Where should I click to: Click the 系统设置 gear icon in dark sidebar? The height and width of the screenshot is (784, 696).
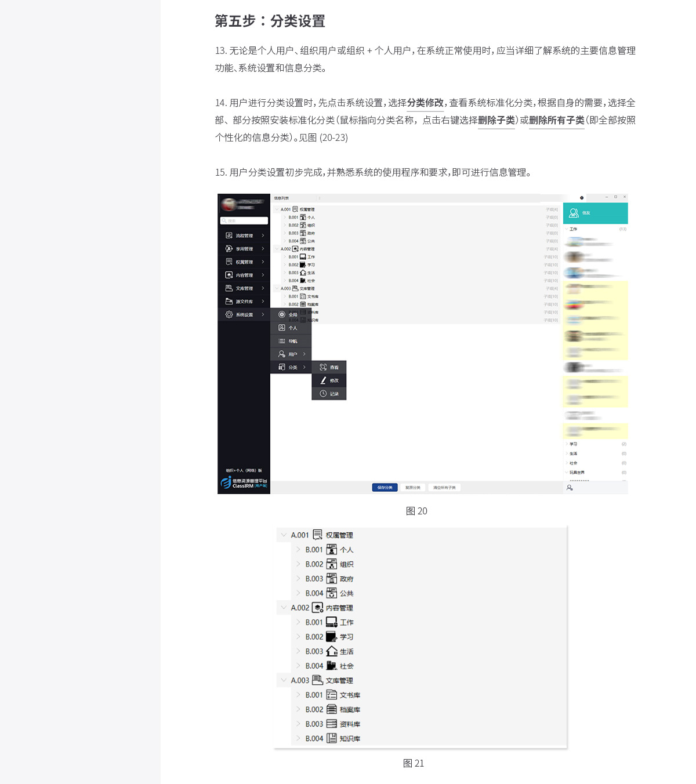tap(229, 314)
